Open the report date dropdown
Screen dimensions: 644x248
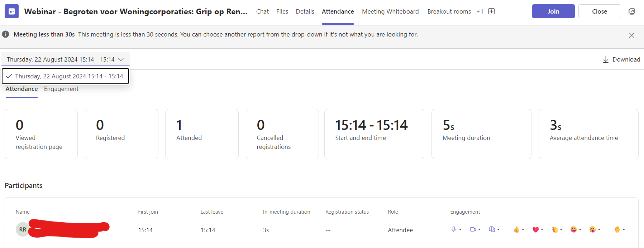(x=65, y=59)
